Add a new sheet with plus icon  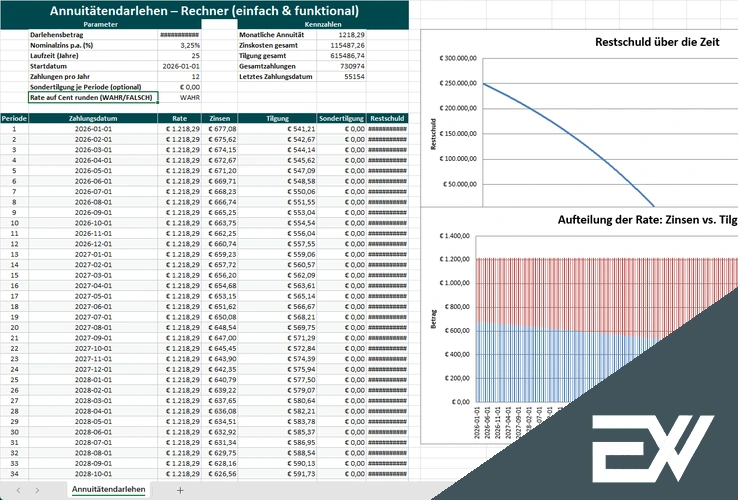(x=180, y=491)
